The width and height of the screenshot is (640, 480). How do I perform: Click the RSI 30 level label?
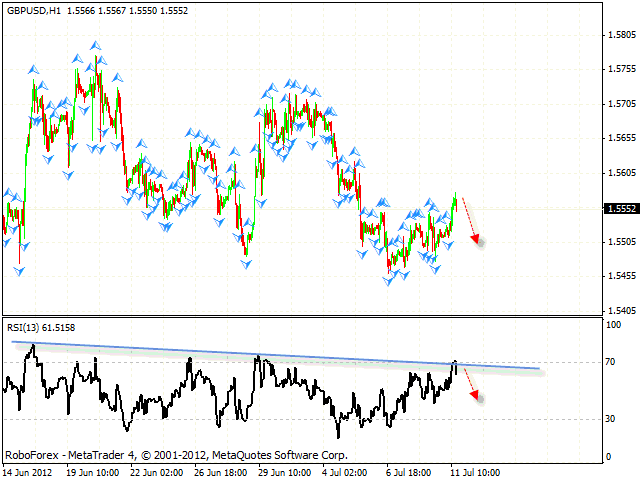click(610, 419)
